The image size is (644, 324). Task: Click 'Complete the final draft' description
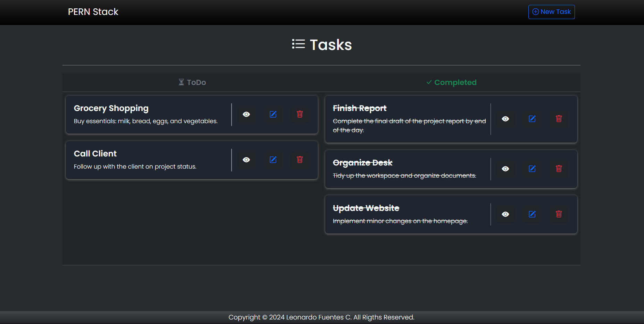coord(409,126)
